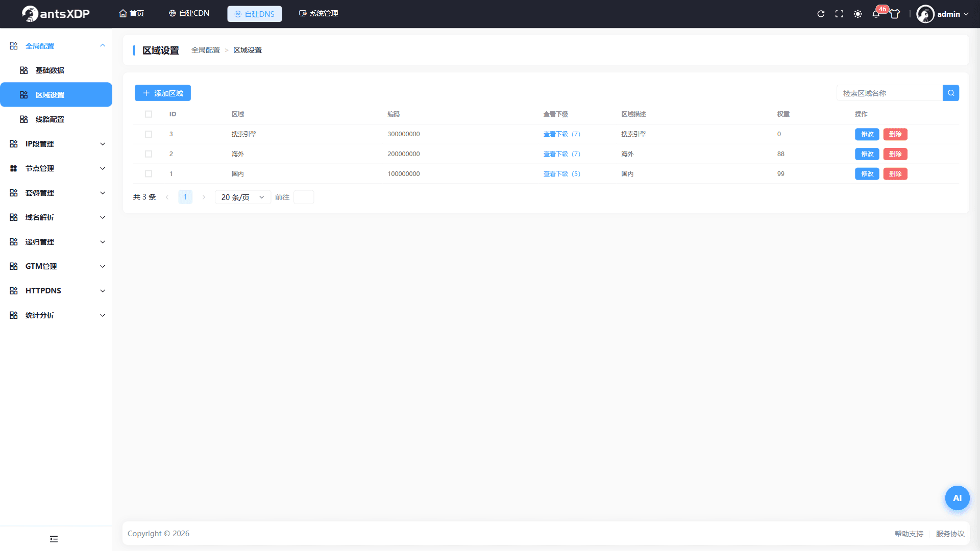The height and width of the screenshot is (551, 980).
Task: Open the 帮助支持 footer link
Action: click(x=909, y=534)
